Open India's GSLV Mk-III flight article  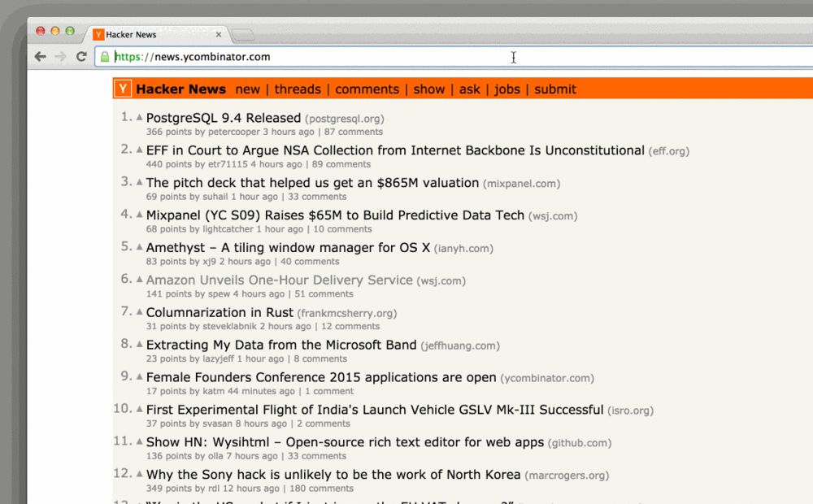click(375, 410)
